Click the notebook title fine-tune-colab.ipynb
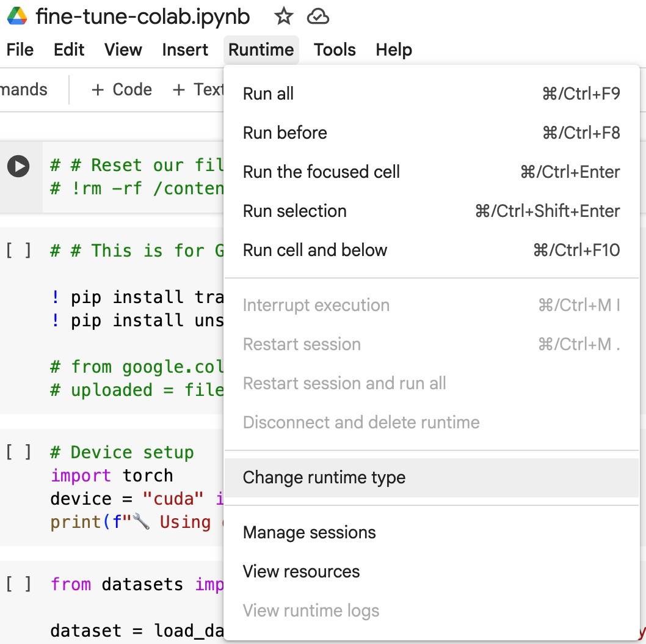This screenshot has width=646, height=644. click(x=142, y=16)
